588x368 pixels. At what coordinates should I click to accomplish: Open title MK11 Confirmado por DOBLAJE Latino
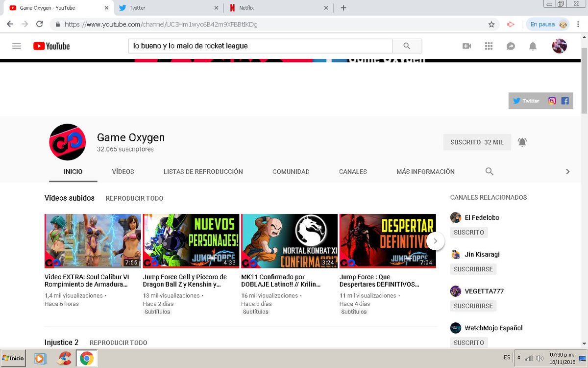[281, 281]
